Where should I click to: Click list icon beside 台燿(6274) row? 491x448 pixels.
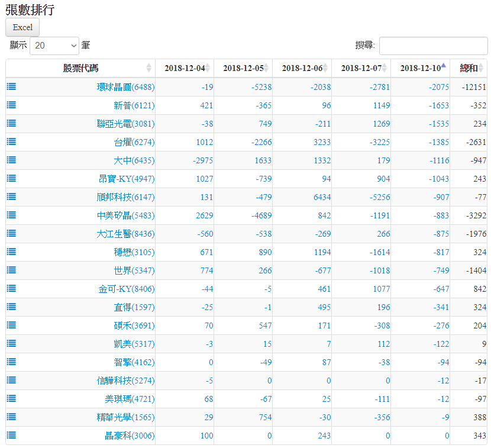(x=11, y=141)
